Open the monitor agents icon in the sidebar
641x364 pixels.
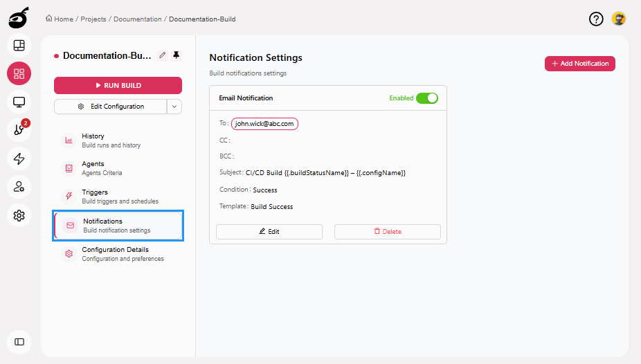(19, 102)
